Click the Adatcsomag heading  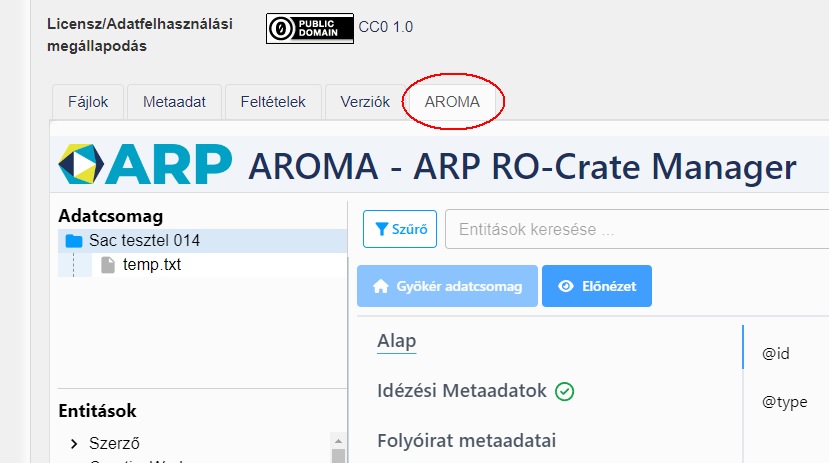[110, 216]
